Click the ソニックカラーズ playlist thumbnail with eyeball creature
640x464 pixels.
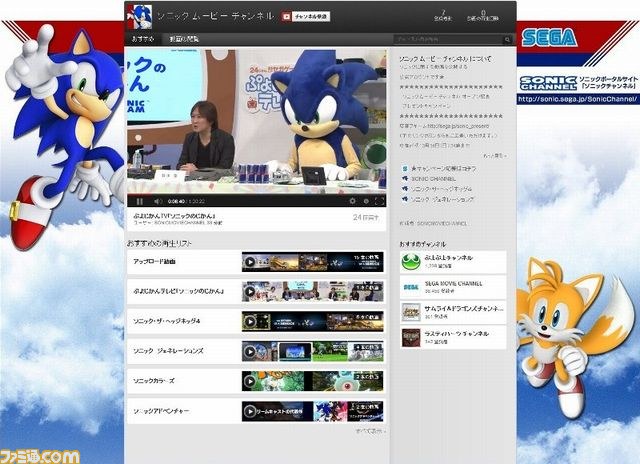point(348,381)
